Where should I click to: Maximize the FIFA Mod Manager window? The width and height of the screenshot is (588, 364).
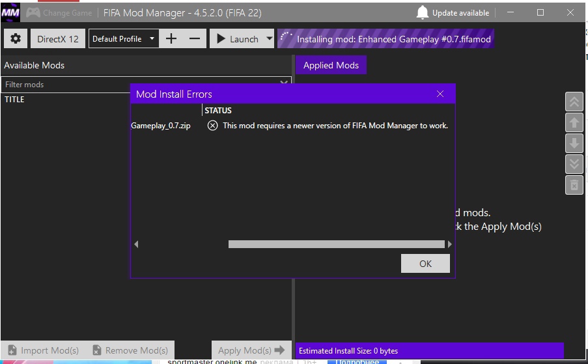point(540,12)
